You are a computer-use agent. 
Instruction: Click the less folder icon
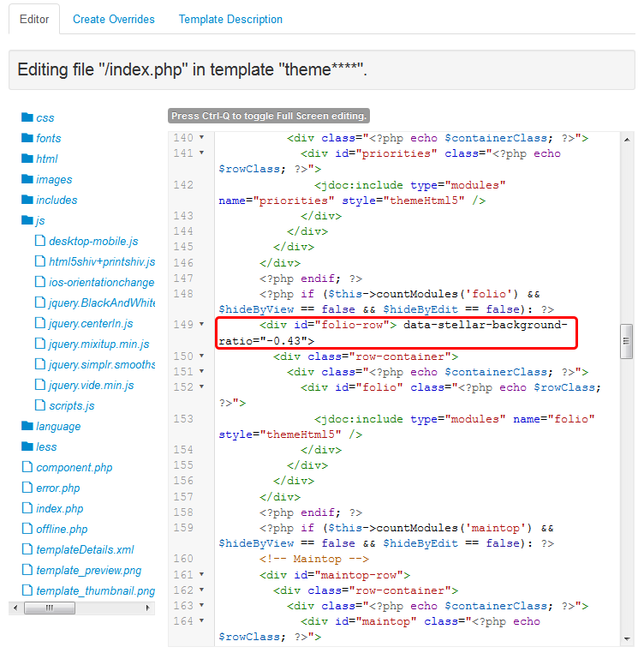27,446
